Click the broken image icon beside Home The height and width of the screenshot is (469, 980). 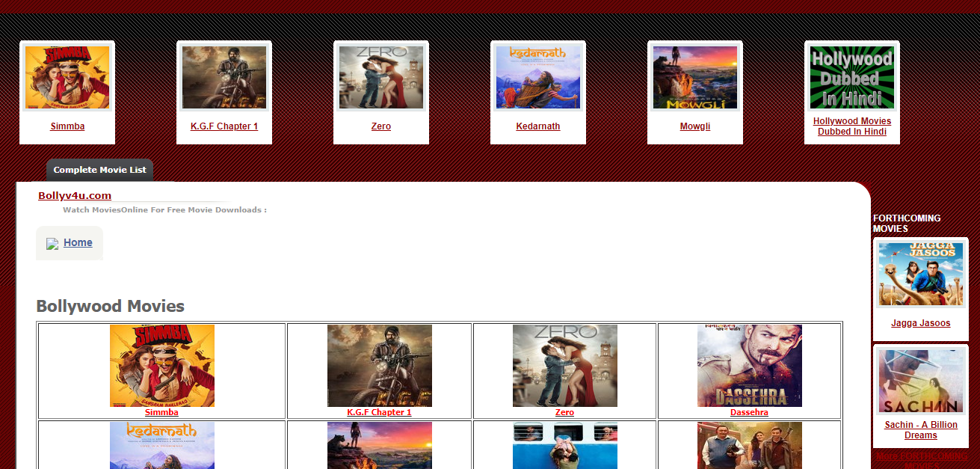click(x=52, y=244)
